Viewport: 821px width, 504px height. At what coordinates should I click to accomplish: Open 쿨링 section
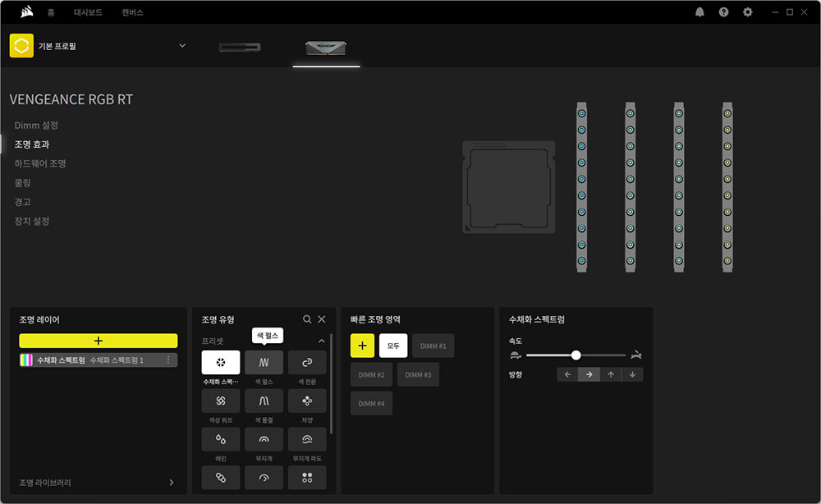click(22, 183)
